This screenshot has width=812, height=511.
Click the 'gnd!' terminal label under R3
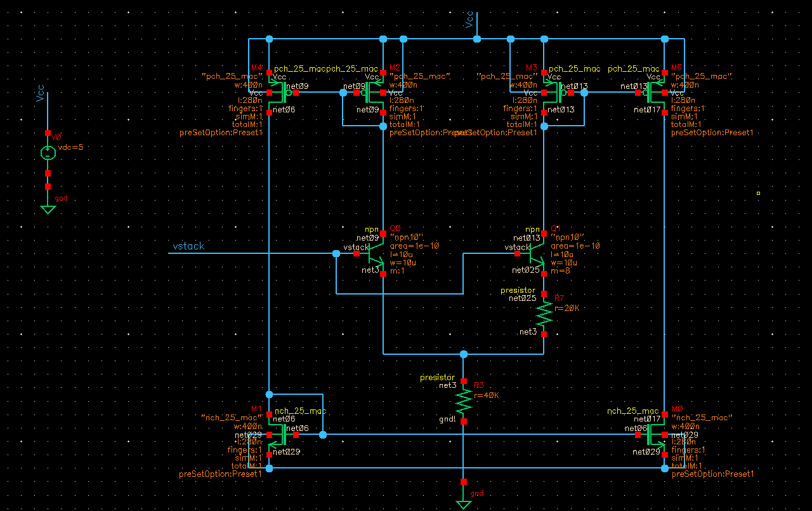point(447,419)
